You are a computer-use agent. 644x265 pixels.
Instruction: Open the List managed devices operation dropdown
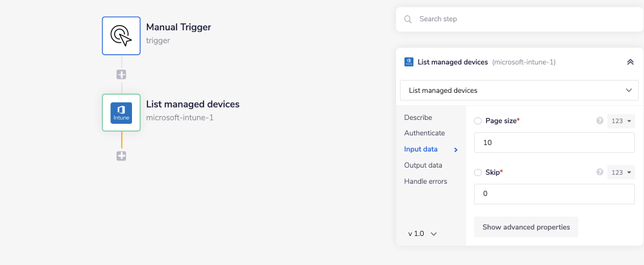(519, 90)
